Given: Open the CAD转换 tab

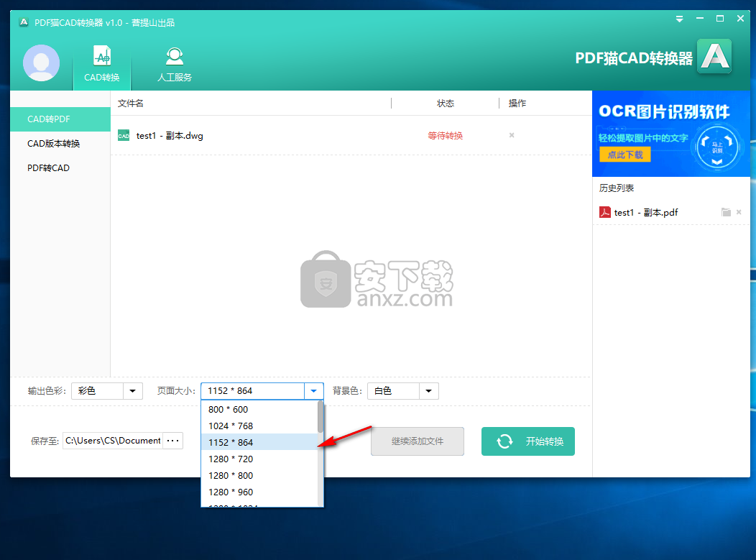Looking at the screenshot, I should [102, 64].
